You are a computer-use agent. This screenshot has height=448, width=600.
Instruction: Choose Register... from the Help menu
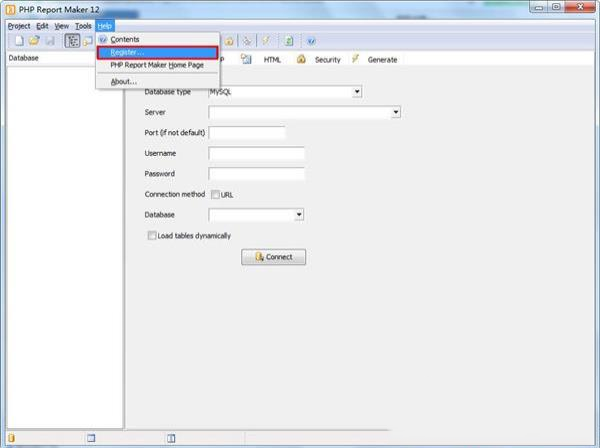click(x=158, y=52)
